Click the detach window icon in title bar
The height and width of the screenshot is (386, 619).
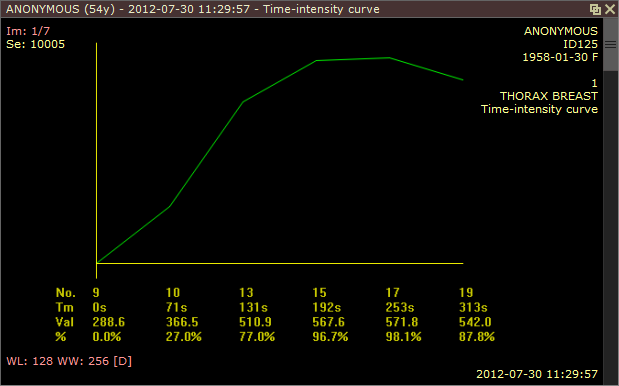(x=595, y=9)
